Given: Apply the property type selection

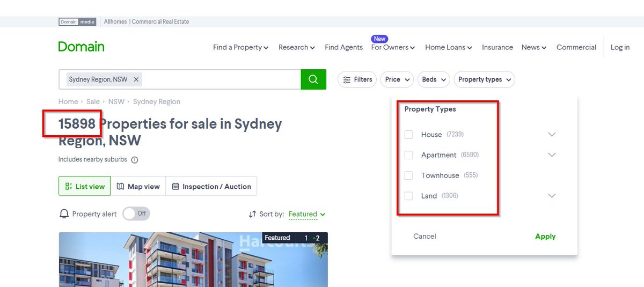Looking at the screenshot, I should (545, 236).
